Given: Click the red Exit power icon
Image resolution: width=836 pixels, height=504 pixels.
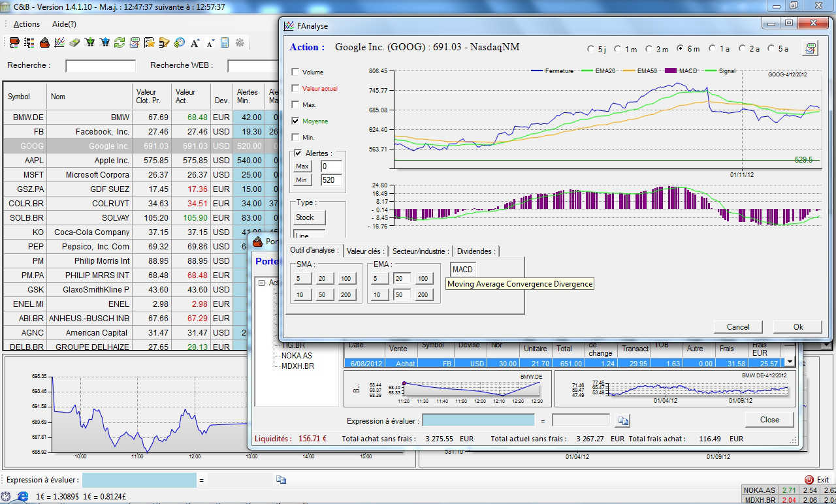Looking at the screenshot, I should pyautogui.click(x=809, y=480).
